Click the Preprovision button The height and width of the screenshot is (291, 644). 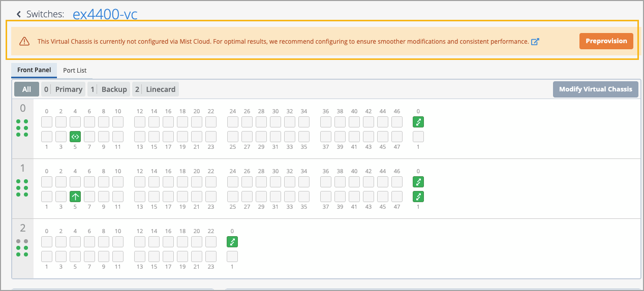606,41
